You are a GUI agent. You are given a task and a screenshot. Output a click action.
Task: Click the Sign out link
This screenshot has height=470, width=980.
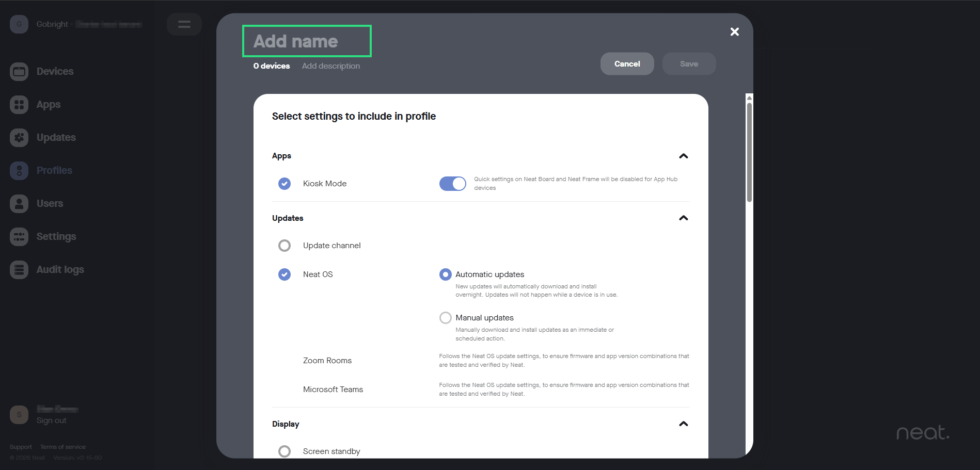(x=52, y=420)
